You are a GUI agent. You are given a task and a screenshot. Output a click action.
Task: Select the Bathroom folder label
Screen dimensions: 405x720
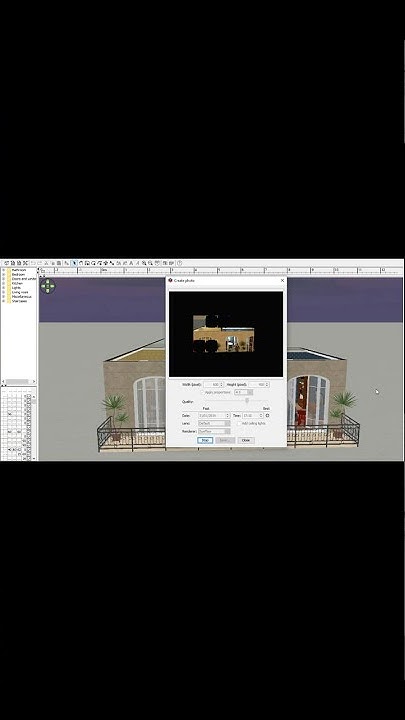[19, 270]
